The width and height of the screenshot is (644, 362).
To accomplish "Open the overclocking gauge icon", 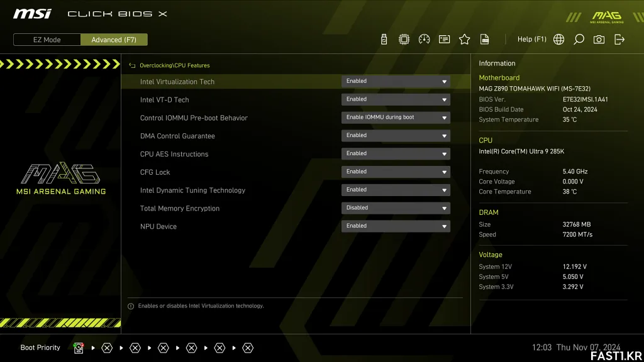I will [425, 40].
